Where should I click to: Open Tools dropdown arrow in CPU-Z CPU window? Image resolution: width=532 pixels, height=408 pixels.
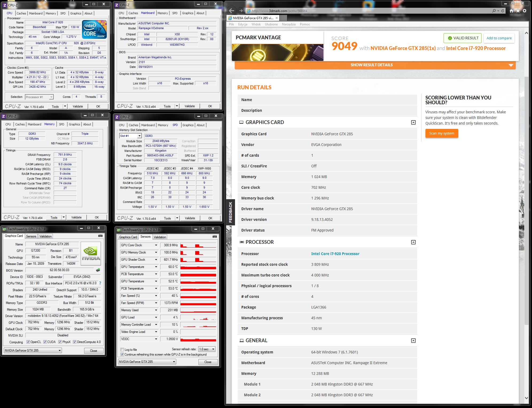tap(65, 106)
